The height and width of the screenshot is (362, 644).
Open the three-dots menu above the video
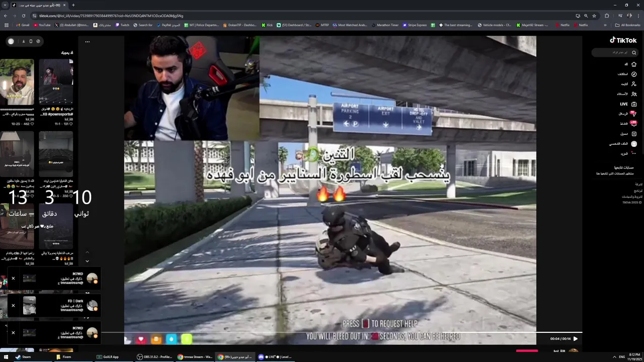coord(87,42)
